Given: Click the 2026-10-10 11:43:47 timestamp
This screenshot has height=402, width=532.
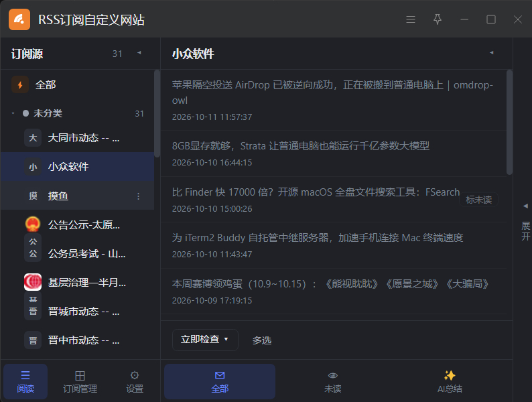Looking at the screenshot, I should pos(212,255).
